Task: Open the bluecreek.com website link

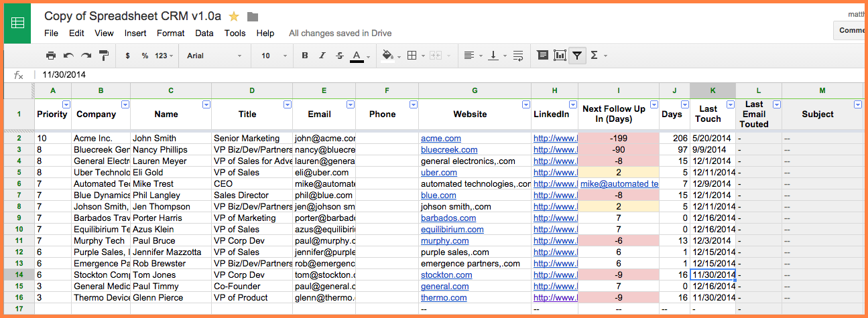Action: [449, 149]
